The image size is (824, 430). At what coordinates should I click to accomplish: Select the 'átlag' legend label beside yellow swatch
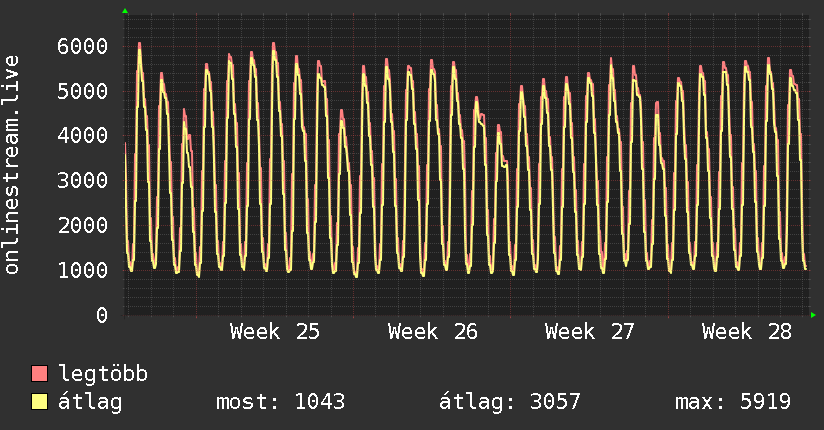coord(90,402)
